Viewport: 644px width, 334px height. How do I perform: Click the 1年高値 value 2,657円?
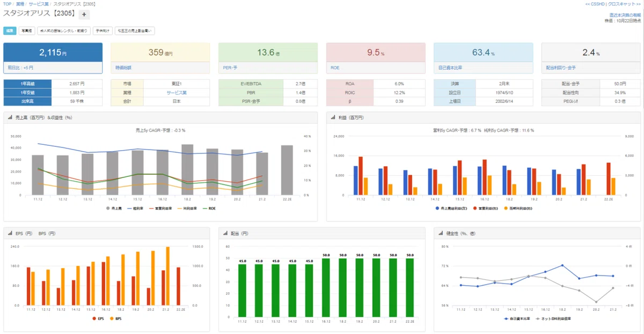[77, 84]
